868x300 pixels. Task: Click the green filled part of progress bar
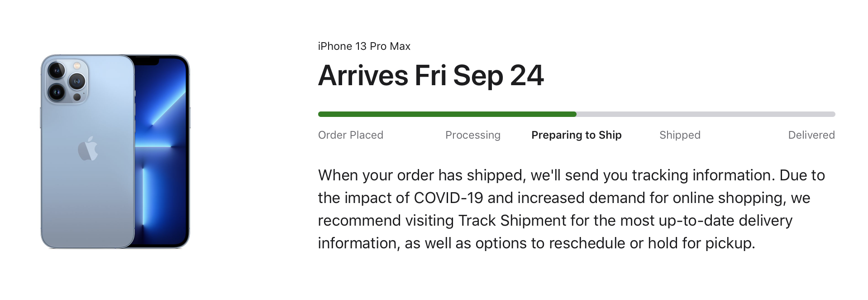click(447, 114)
